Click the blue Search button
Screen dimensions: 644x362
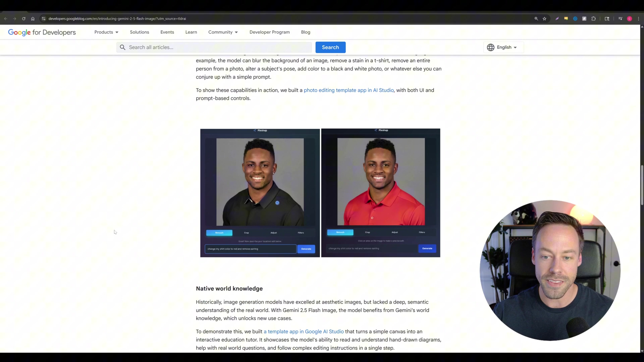(330, 47)
